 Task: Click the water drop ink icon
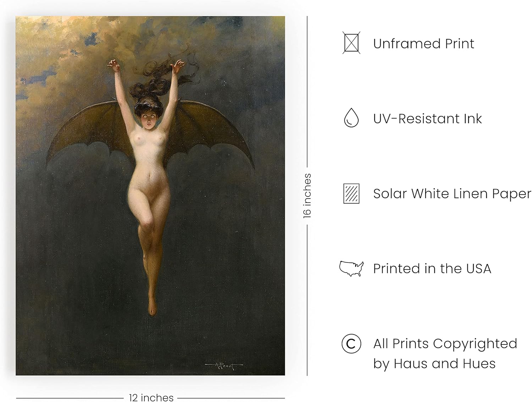pos(351,118)
